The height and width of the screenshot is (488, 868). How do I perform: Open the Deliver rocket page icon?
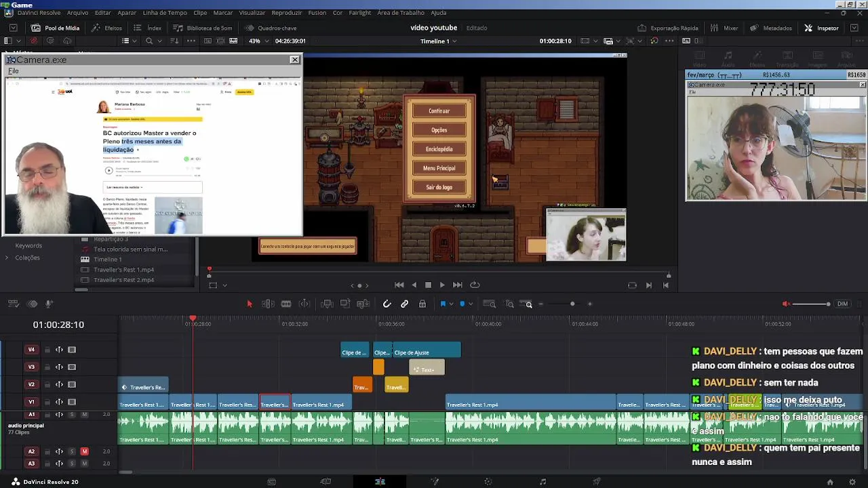(x=597, y=482)
